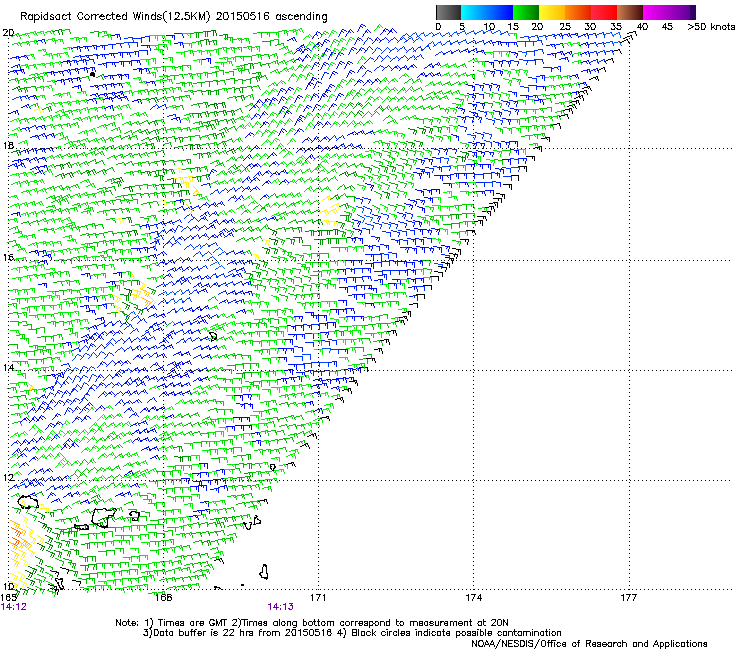This screenshot has height=650, width=740.
Task: Click the note line '3)Data buffer is 22 hrs'
Action: 352,633
